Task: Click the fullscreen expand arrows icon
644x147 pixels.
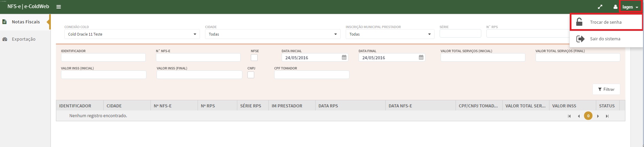Action: pos(600,7)
